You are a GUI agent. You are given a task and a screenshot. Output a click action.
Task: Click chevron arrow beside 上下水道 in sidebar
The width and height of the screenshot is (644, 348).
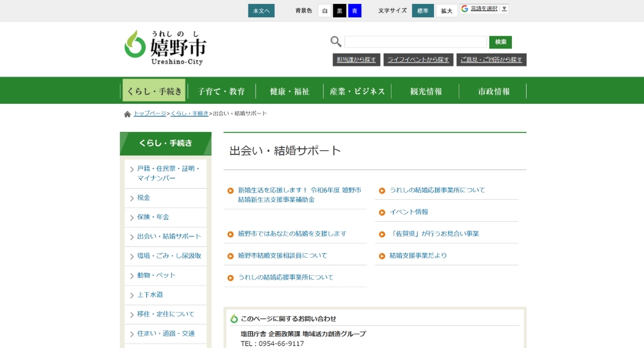(132, 295)
